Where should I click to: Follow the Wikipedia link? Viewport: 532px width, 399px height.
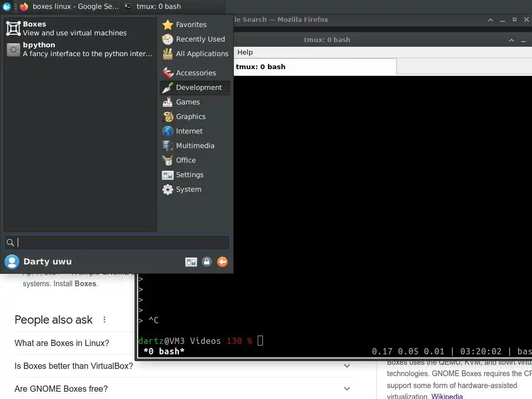447,396
